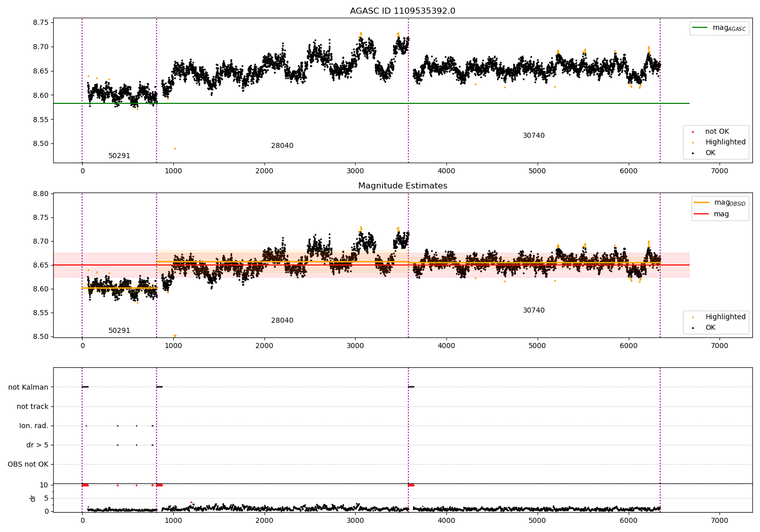The height and width of the screenshot is (532, 760).
Task: Click the 8.50 tick on top plot
Action: tap(40, 144)
